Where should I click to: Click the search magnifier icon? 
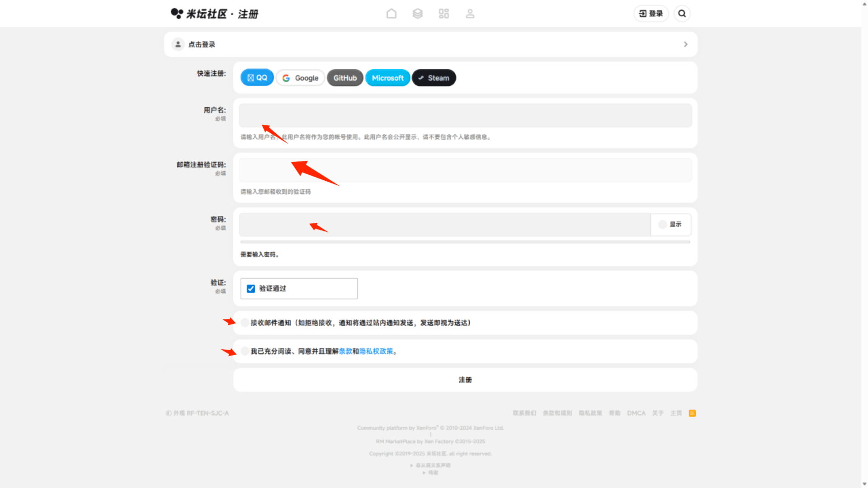click(682, 14)
